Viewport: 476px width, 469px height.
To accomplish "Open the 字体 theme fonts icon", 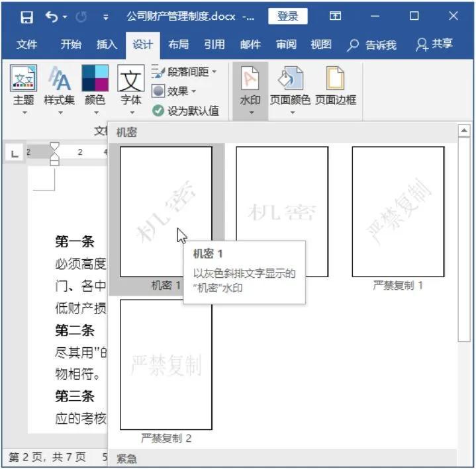I will point(131,78).
